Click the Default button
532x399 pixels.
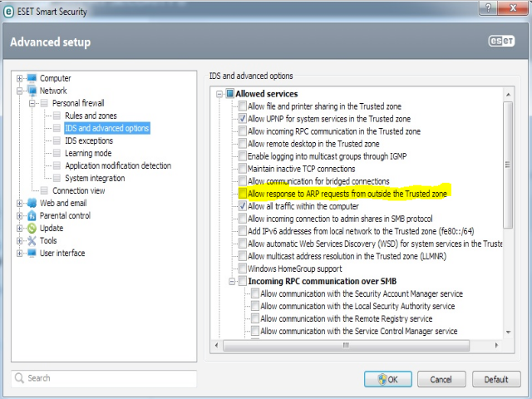pyautogui.click(x=496, y=379)
